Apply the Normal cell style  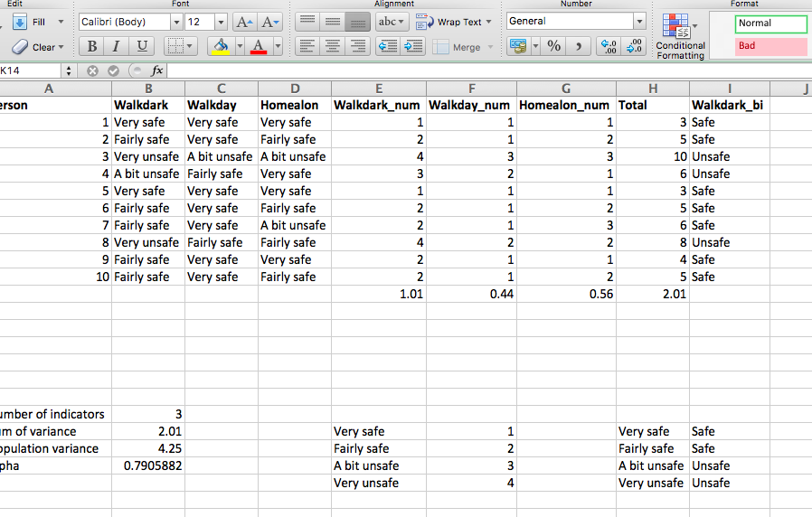(770, 23)
